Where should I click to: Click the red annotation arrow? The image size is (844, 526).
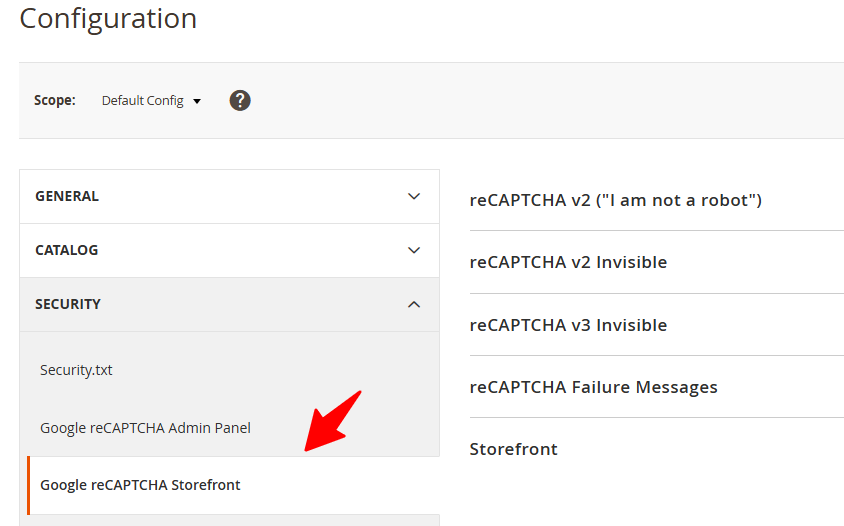(332, 421)
